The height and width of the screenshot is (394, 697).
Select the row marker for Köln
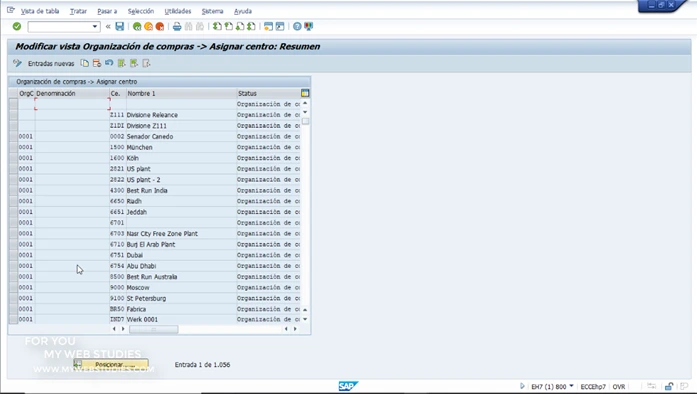coord(13,158)
